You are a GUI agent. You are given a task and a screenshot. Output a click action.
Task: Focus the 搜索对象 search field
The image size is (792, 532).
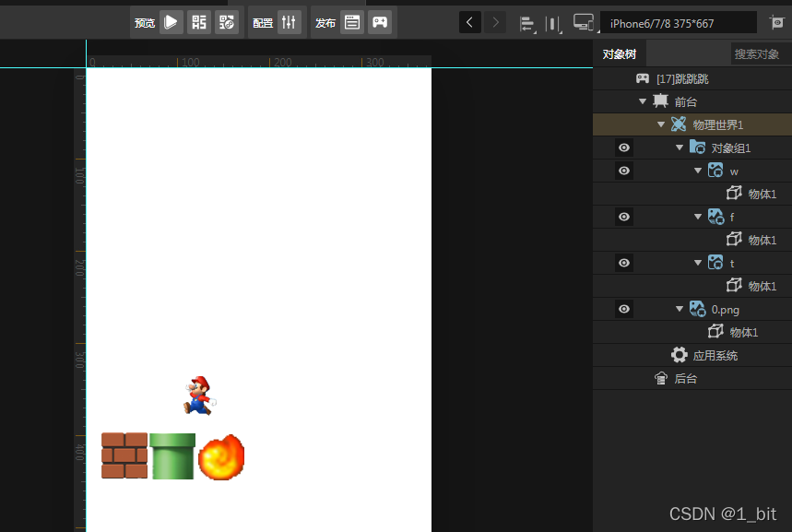(x=761, y=54)
